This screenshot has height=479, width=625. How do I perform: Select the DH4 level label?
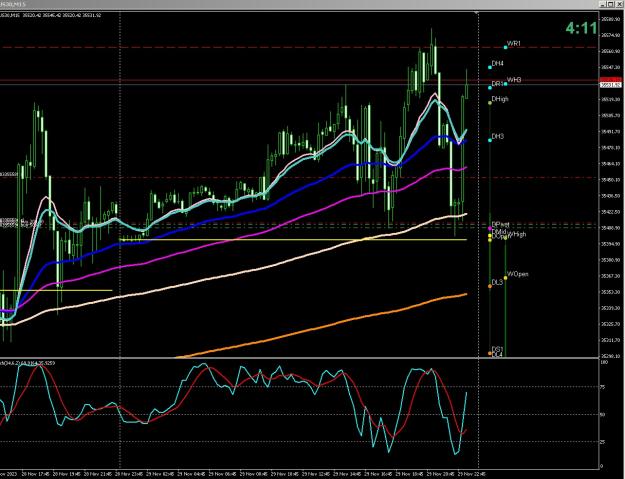[x=497, y=63]
